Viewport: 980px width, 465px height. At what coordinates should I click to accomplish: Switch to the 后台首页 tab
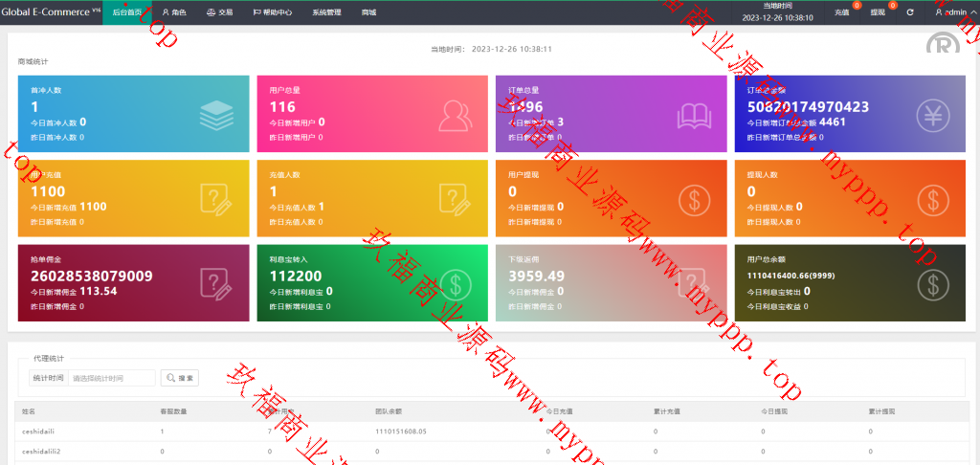[128, 12]
